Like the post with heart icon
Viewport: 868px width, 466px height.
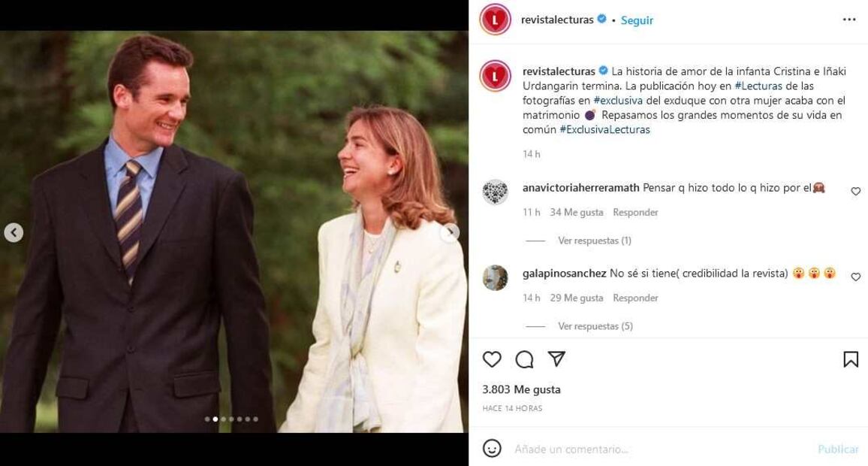(x=492, y=359)
